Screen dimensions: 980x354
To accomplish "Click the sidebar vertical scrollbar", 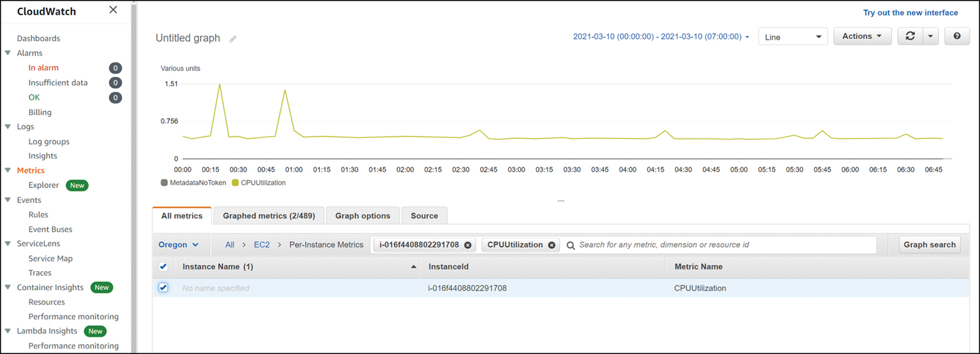I will 135,176.
